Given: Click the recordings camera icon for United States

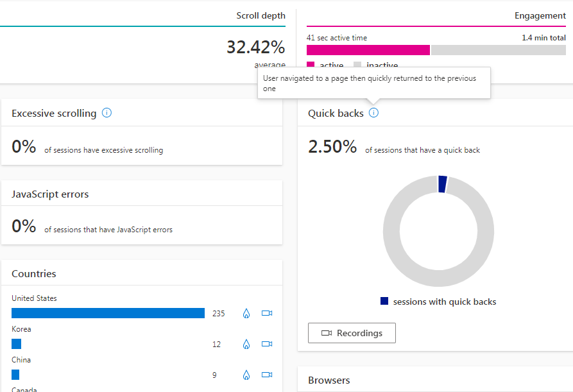Looking at the screenshot, I should [266, 313].
